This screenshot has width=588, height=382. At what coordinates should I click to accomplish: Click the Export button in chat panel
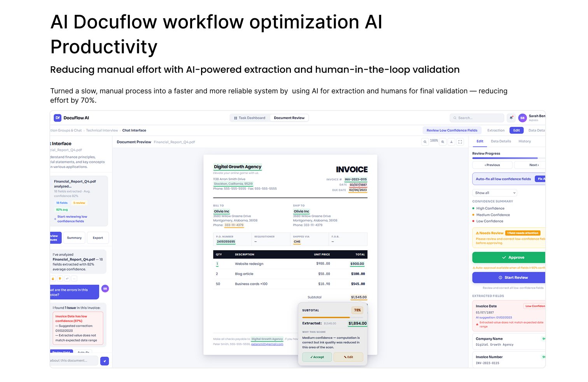[98, 238]
